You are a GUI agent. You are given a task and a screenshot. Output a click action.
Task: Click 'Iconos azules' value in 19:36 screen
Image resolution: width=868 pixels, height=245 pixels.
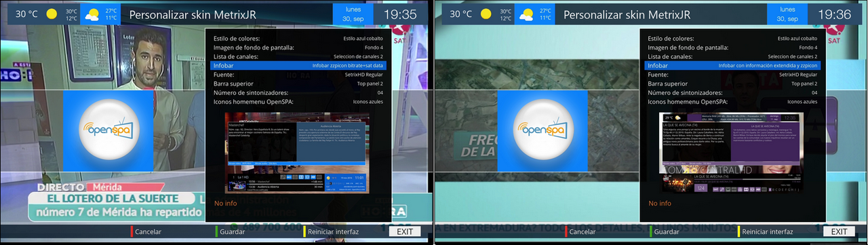click(802, 102)
